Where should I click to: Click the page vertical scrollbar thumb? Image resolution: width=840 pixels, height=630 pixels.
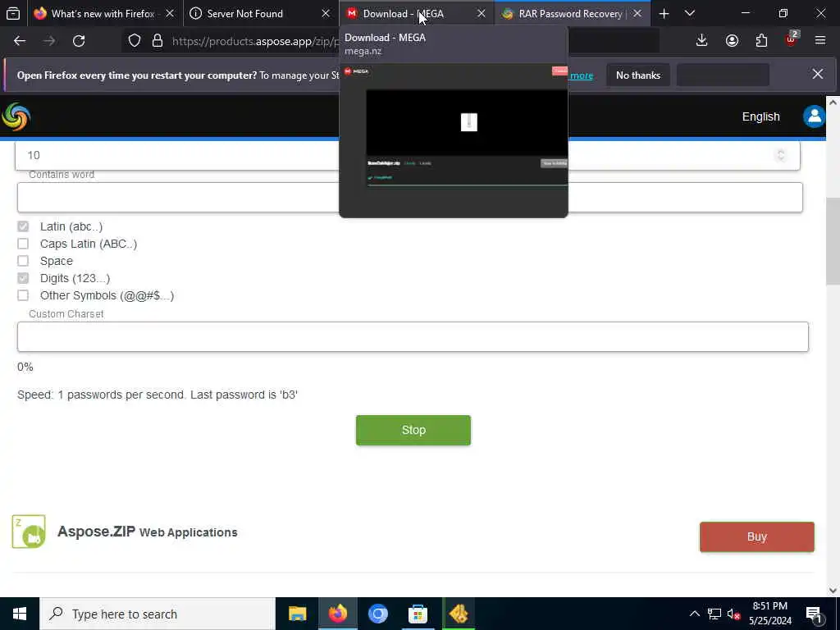tap(833, 241)
